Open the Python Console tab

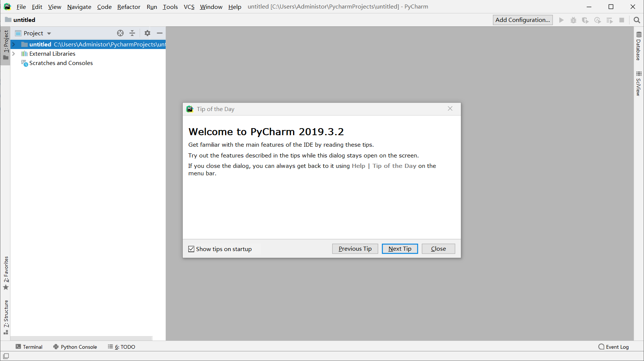[75, 347]
